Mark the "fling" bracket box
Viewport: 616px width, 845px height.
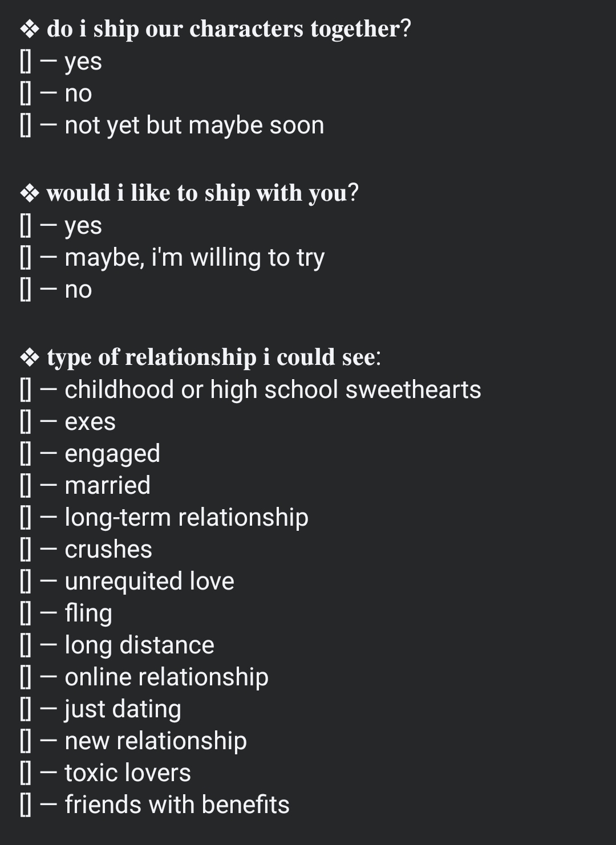pos(26,614)
